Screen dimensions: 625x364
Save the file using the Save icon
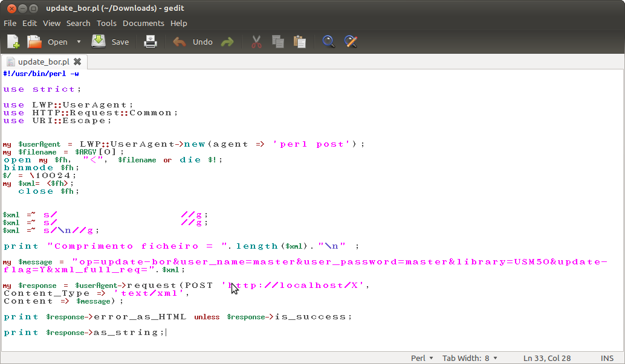(x=99, y=42)
